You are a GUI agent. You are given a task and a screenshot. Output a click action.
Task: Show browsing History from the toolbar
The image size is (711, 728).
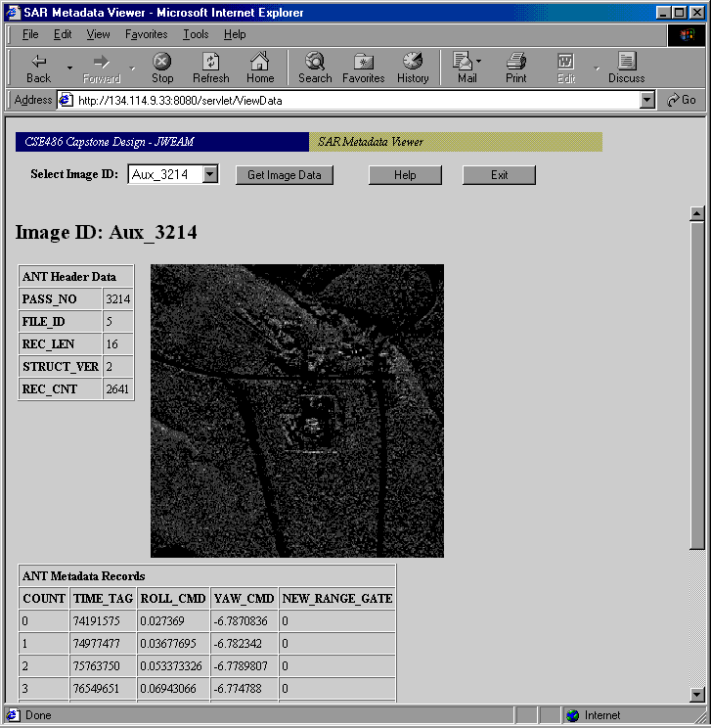coord(413,68)
